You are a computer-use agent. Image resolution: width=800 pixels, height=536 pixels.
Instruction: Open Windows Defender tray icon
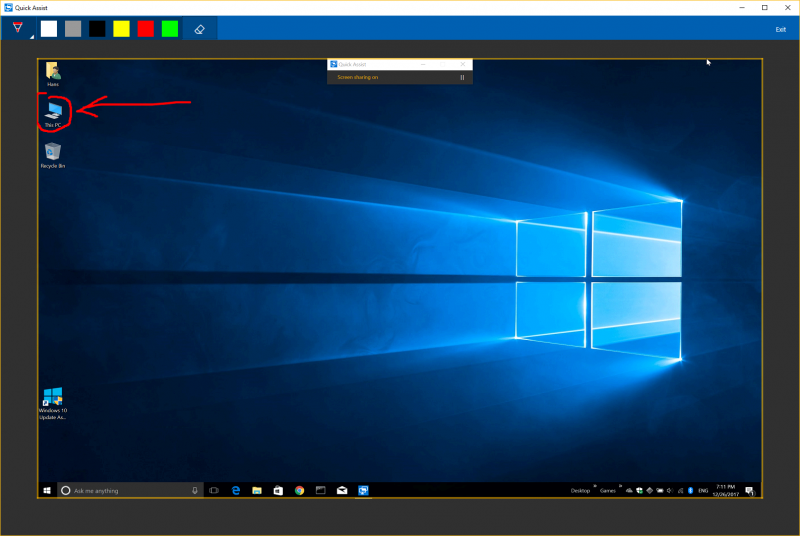coord(639,491)
